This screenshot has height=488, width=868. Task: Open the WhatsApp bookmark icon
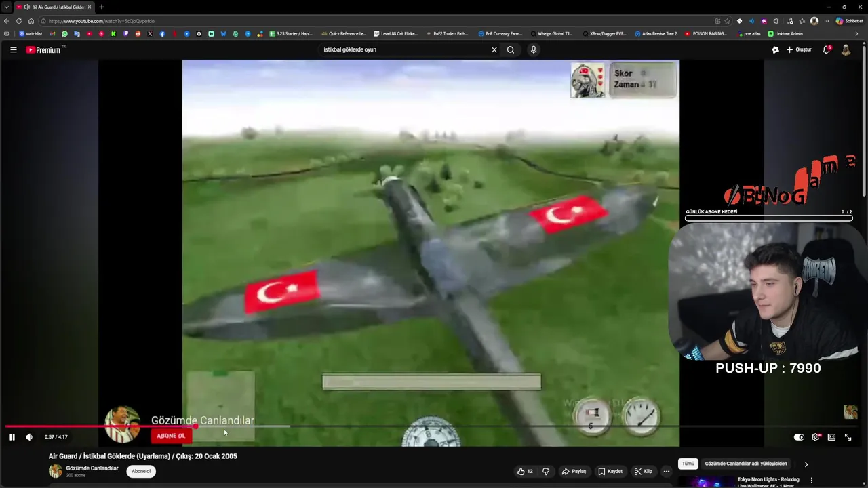point(65,33)
